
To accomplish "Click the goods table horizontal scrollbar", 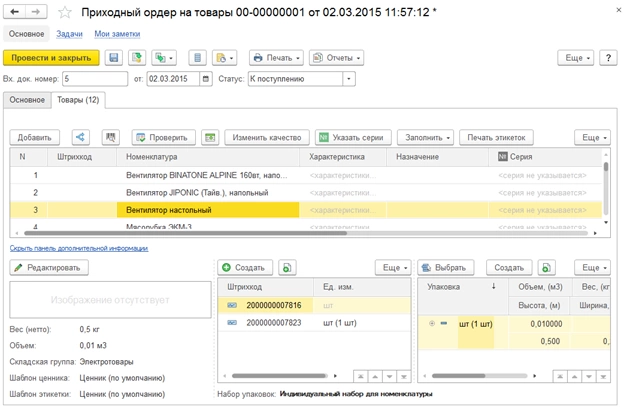I will point(185,233).
